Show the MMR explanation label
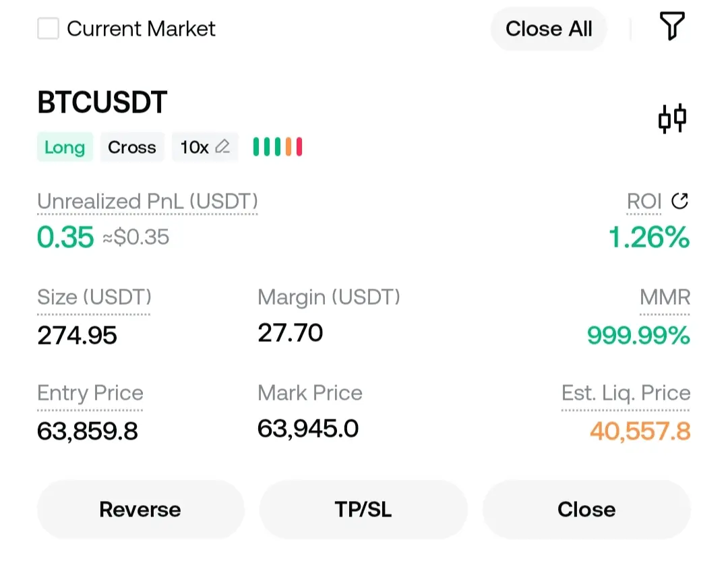 coord(665,297)
